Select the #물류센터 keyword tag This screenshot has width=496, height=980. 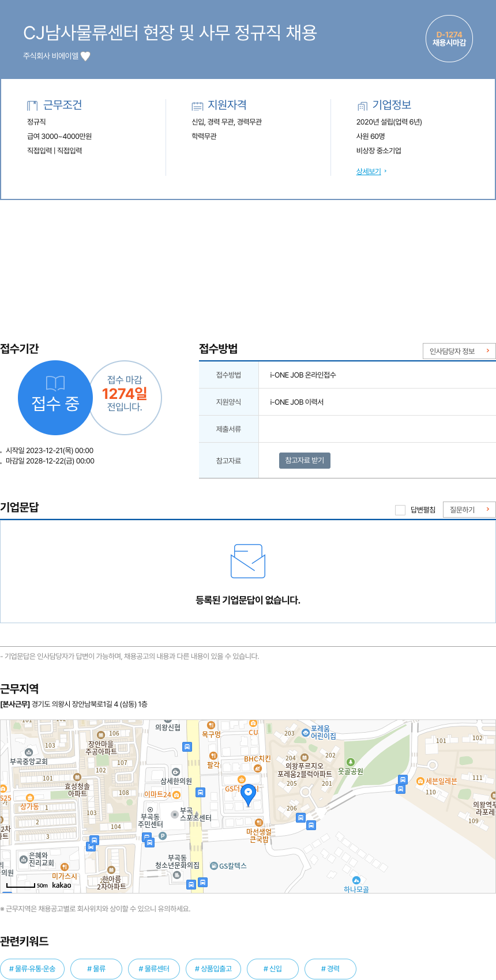click(x=154, y=968)
